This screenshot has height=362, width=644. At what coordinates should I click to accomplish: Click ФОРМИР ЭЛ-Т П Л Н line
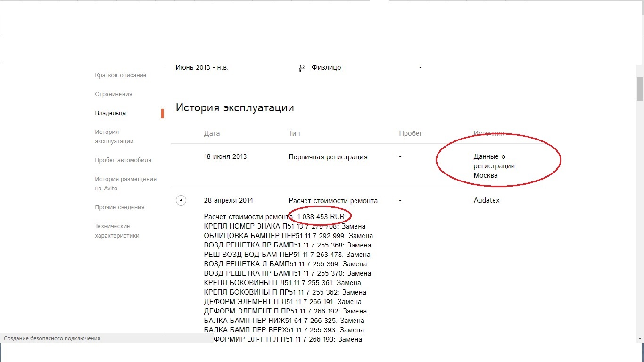288,339
